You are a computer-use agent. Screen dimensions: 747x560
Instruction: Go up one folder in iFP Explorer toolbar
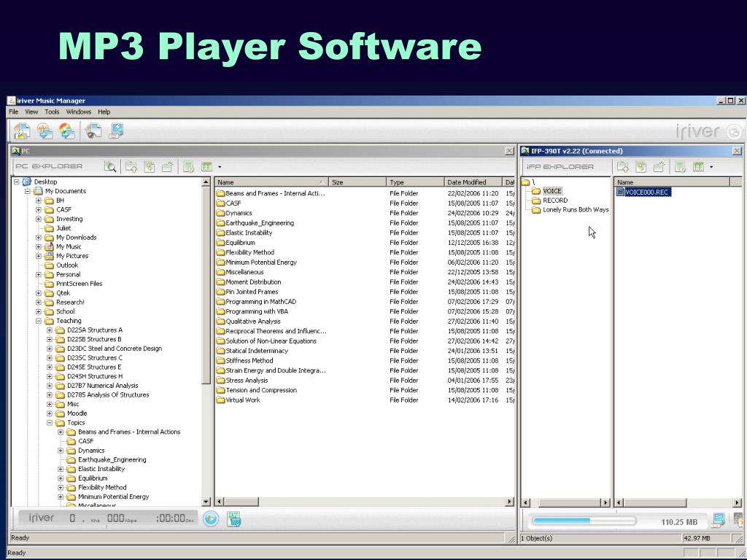click(623, 167)
